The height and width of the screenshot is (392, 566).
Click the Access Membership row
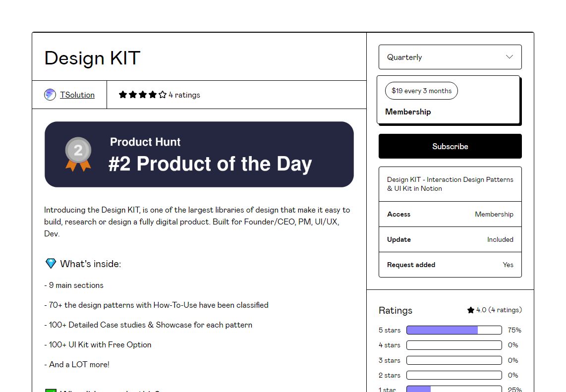(x=450, y=214)
